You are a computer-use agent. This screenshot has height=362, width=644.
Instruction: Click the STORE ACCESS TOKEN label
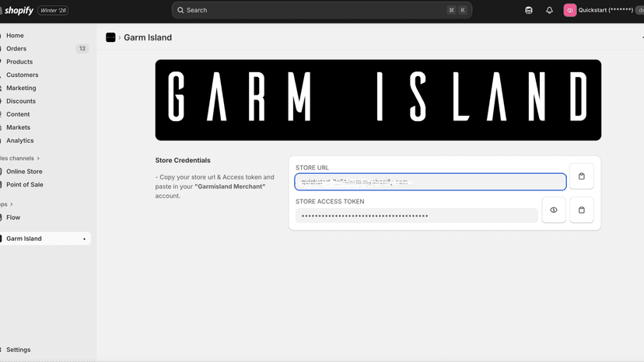330,201
